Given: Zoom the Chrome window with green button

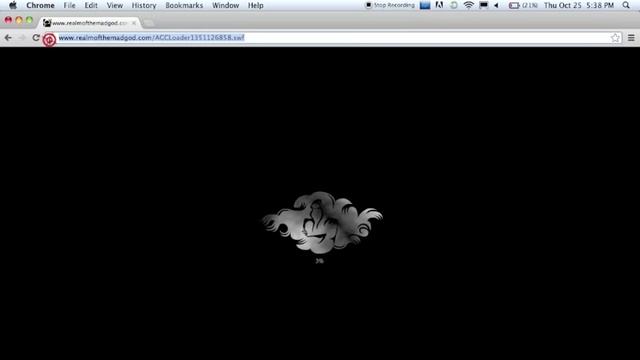Looking at the screenshot, I should coord(29,20).
